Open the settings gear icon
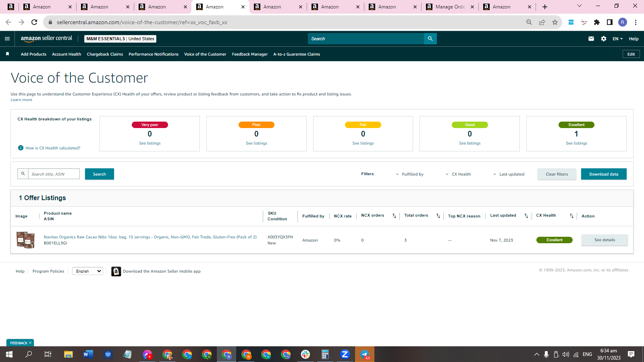Viewport: 644px width, 362px height. 604,39
